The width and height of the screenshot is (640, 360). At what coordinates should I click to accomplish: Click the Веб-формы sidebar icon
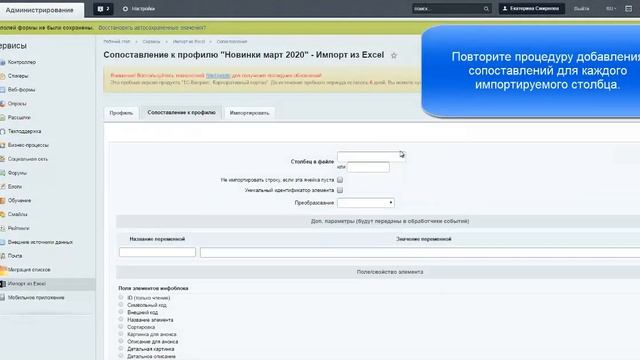[2, 90]
